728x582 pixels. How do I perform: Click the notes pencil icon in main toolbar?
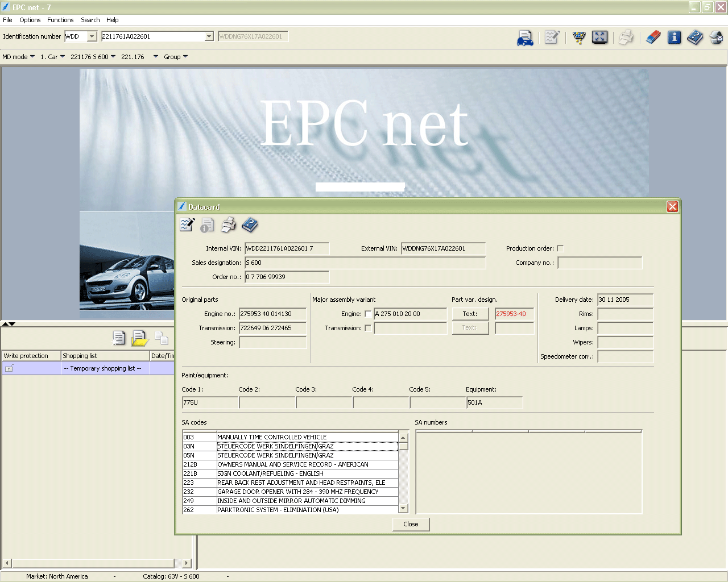552,38
